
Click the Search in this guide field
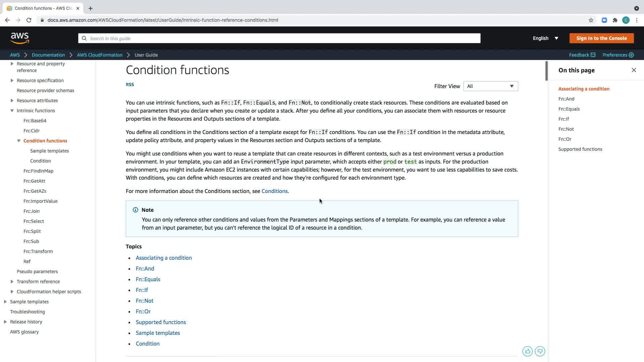pyautogui.click(x=279, y=38)
